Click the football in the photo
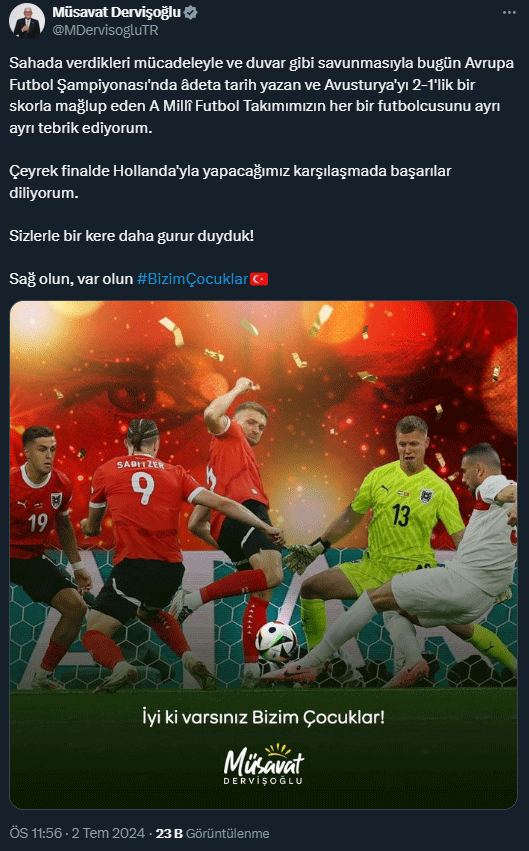 point(276,642)
